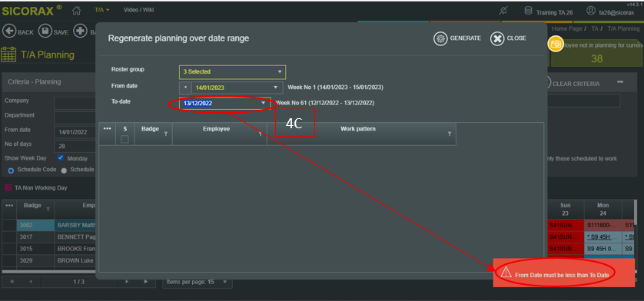The width and height of the screenshot is (644, 301).
Task: Open the From date 14/01/2023 date picker arrow
Action: coord(276,88)
